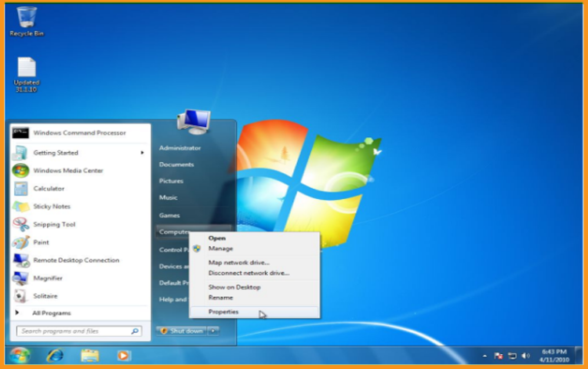Focus the Search programs and files box
Screen dimensions: 588x369
point(79,331)
